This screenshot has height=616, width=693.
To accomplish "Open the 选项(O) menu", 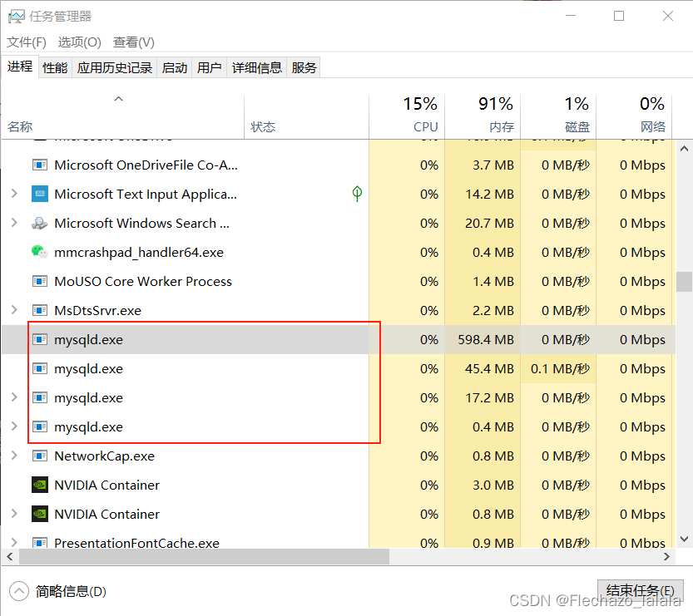I will point(80,42).
